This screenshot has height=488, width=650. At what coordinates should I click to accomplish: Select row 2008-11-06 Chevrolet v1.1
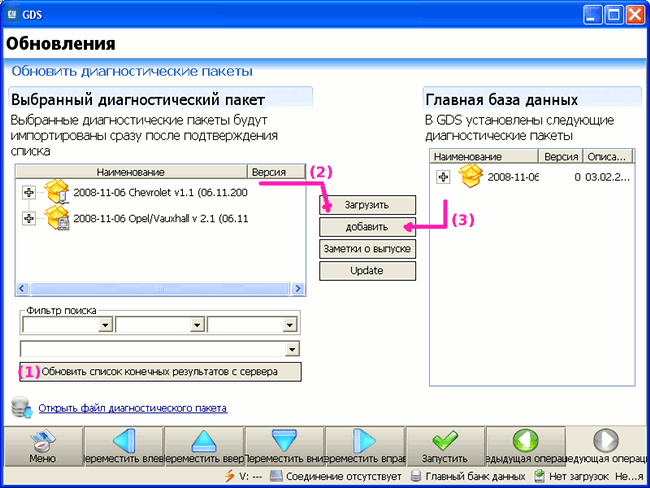[x=160, y=192]
